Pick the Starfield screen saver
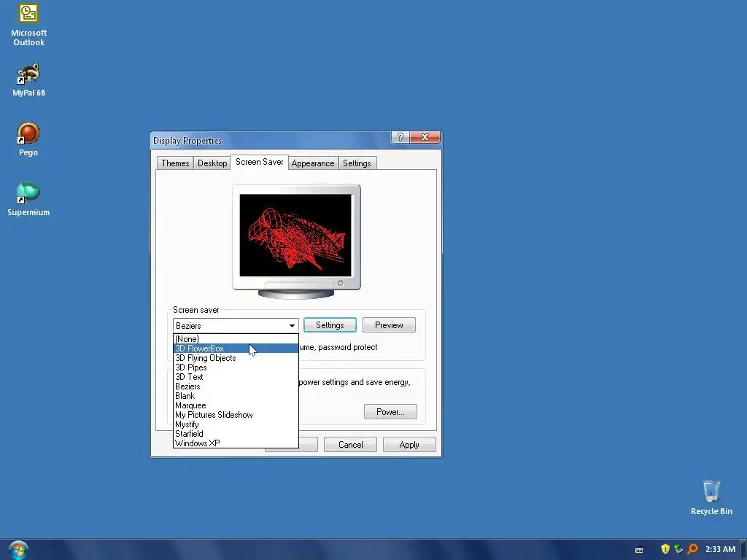Image resolution: width=747 pixels, height=560 pixels. click(236, 434)
